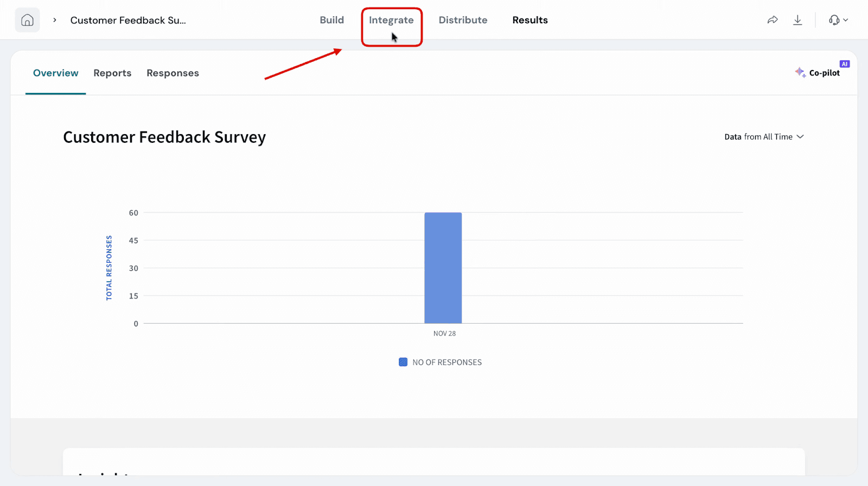Image resolution: width=868 pixels, height=486 pixels.
Task: Click the breadcrumb chevron arrow
Action: pos(55,20)
